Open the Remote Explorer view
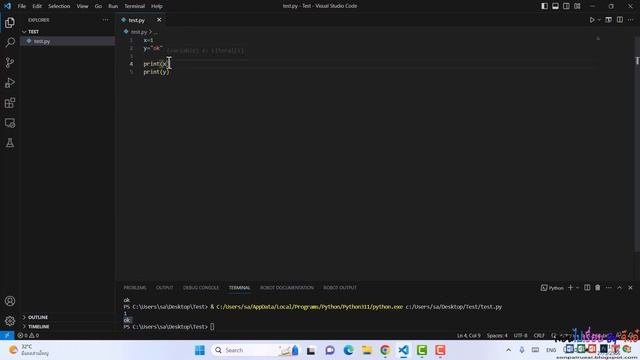 pos(10,123)
